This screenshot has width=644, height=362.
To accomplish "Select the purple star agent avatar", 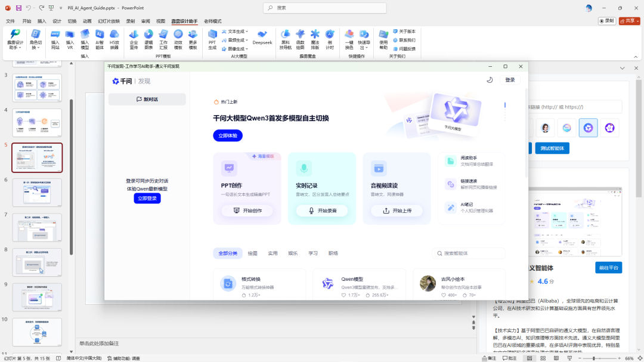I will point(609,128).
